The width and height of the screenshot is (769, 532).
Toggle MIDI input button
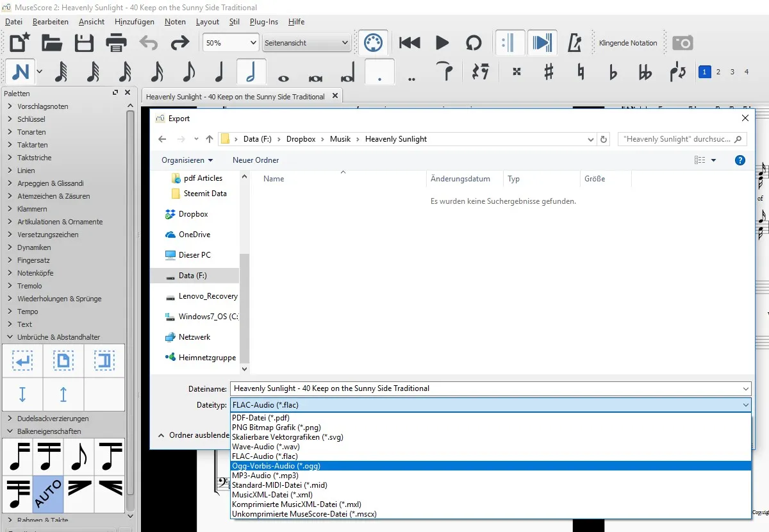372,43
